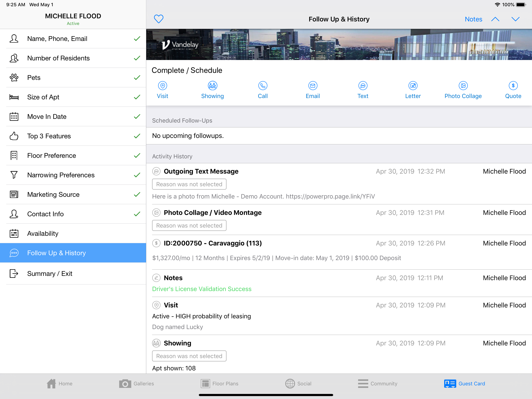The image size is (532, 399).
Task: Click the people icon beside Showing history entry
Action: click(156, 343)
